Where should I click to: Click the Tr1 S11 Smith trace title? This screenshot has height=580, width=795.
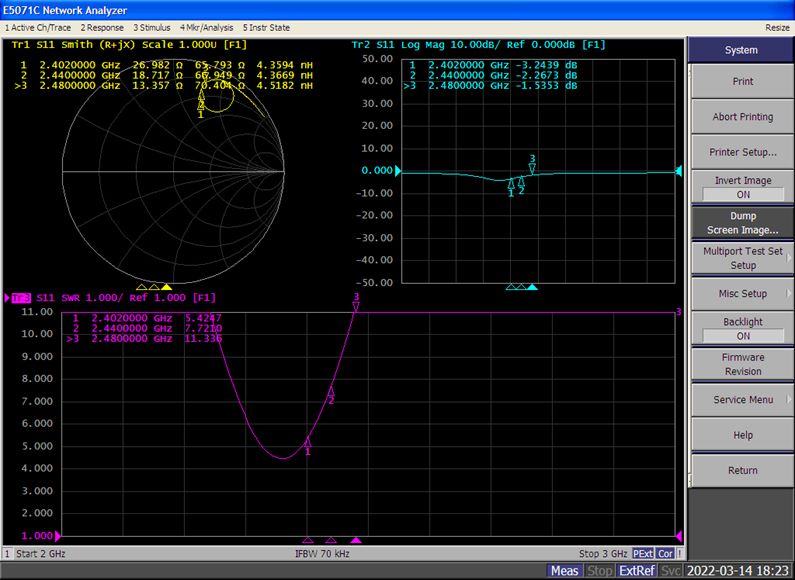[129, 45]
